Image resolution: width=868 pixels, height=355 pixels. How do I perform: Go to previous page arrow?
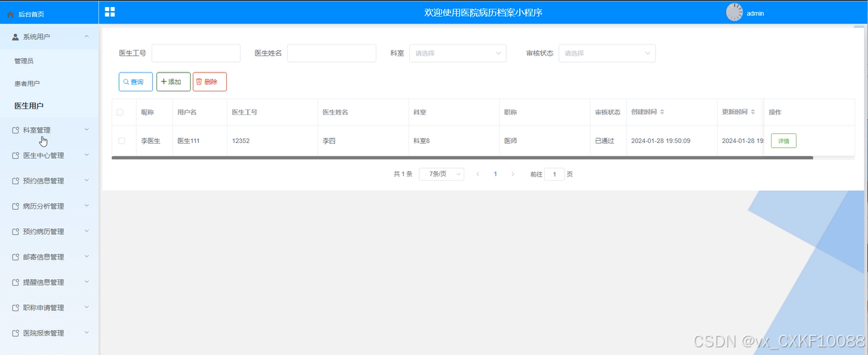tap(478, 174)
